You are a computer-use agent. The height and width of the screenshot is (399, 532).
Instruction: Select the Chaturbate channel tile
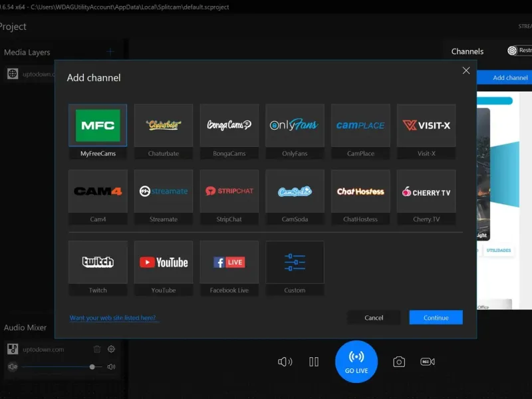tap(164, 131)
